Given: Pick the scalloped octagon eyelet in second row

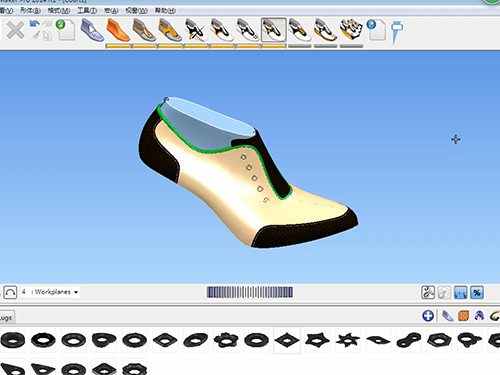Looking at the screenshot, I should click(135, 369).
